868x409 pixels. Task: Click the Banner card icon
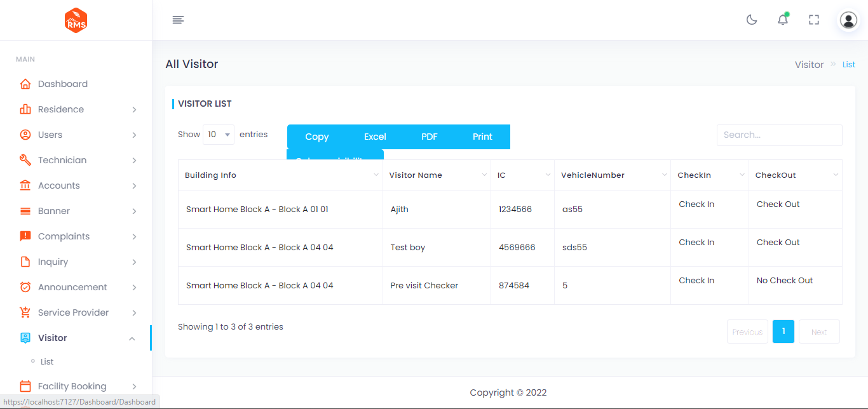(x=25, y=211)
